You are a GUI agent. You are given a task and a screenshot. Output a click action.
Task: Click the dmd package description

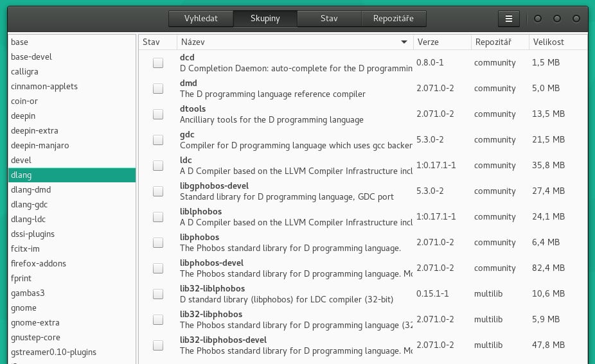(272, 94)
